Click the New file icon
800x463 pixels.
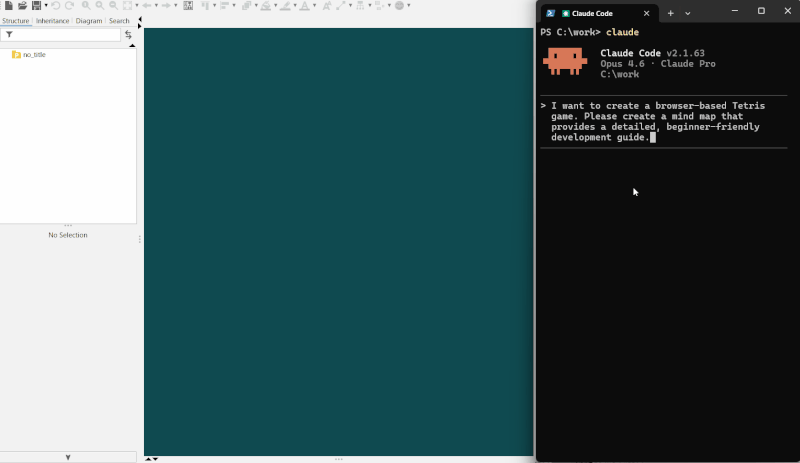[9, 6]
